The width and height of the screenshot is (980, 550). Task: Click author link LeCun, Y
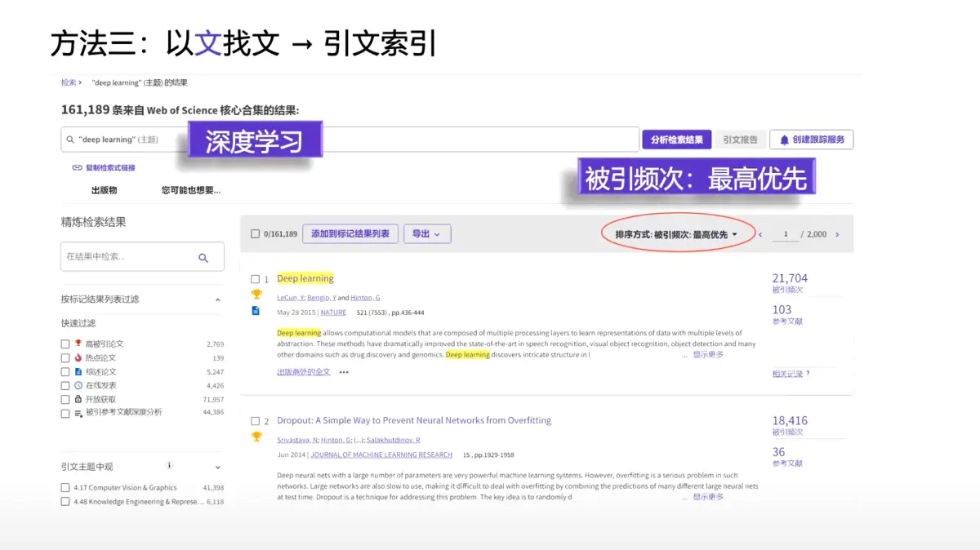[289, 298]
